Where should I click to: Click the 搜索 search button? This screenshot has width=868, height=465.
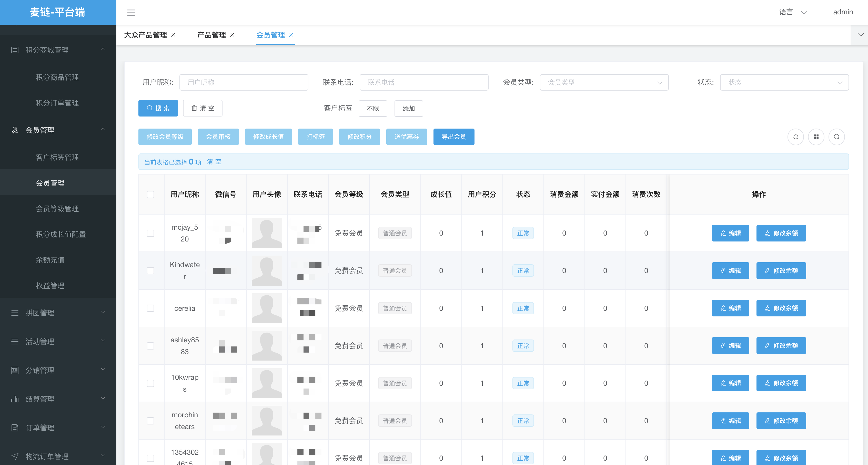click(158, 108)
